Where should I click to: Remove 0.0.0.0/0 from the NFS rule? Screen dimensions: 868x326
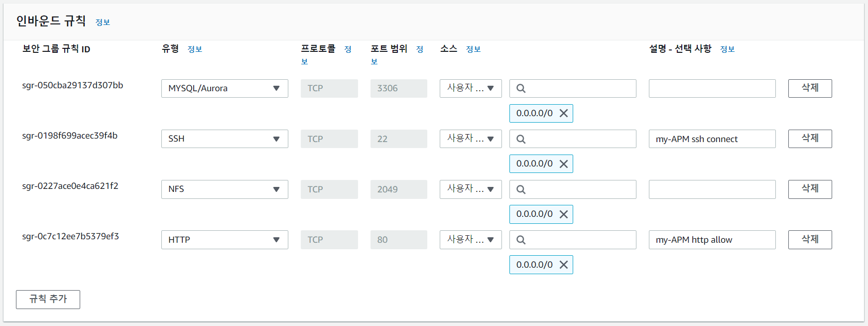tap(564, 214)
